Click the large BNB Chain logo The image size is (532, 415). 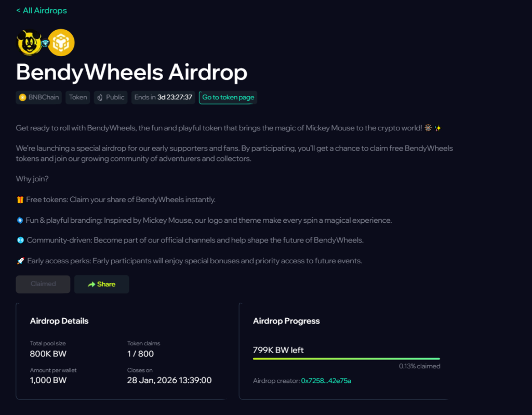pyautogui.click(x=61, y=43)
